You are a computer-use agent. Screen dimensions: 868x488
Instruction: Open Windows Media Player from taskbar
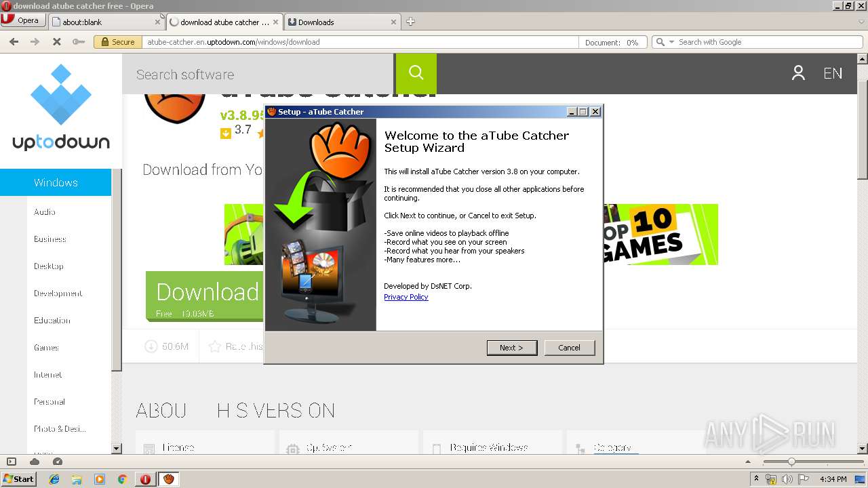(x=100, y=479)
